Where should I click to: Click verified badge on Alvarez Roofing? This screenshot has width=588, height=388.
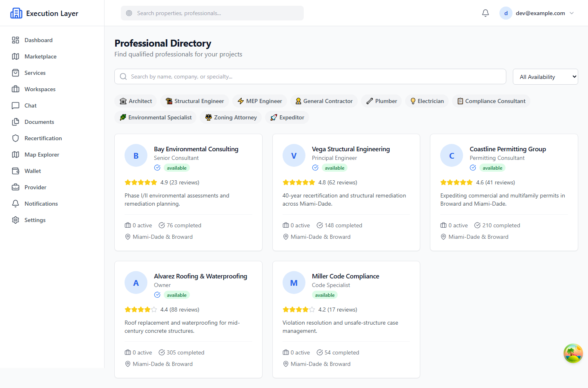(x=157, y=295)
